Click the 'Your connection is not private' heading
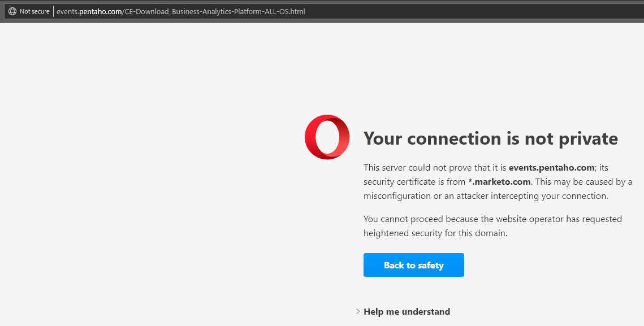644x326 pixels. pos(490,138)
